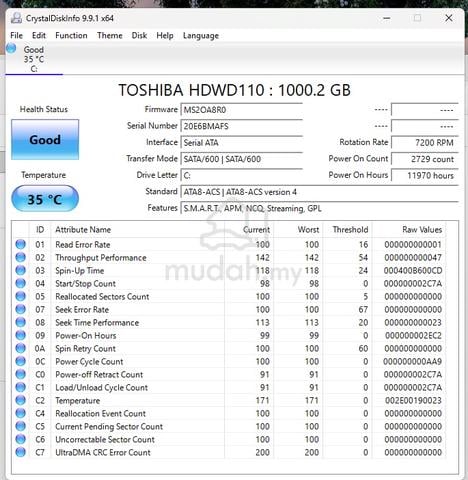The image size is (468, 480).
Task: Click the blue Good health status button
Action: (45, 140)
